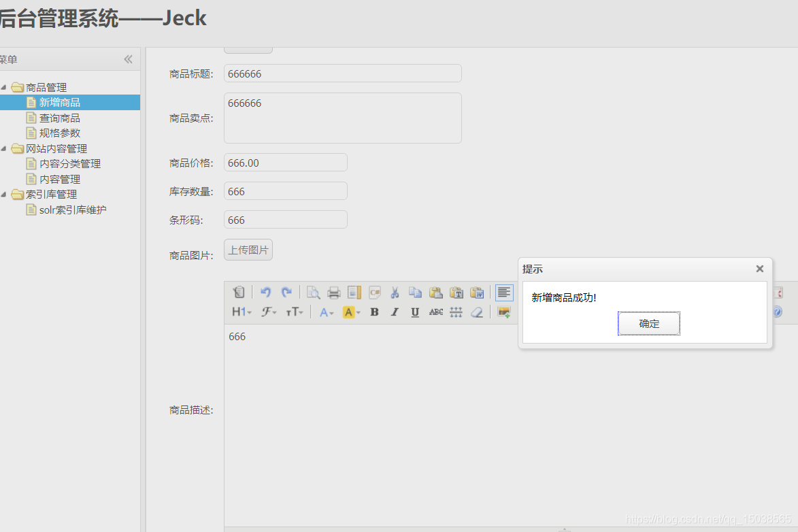Apply italic formatting
Screen dimensions: 798x532
click(x=395, y=312)
